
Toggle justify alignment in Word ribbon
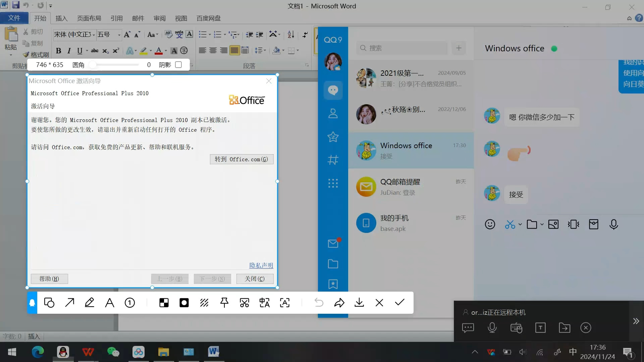(x=234, y=51)
